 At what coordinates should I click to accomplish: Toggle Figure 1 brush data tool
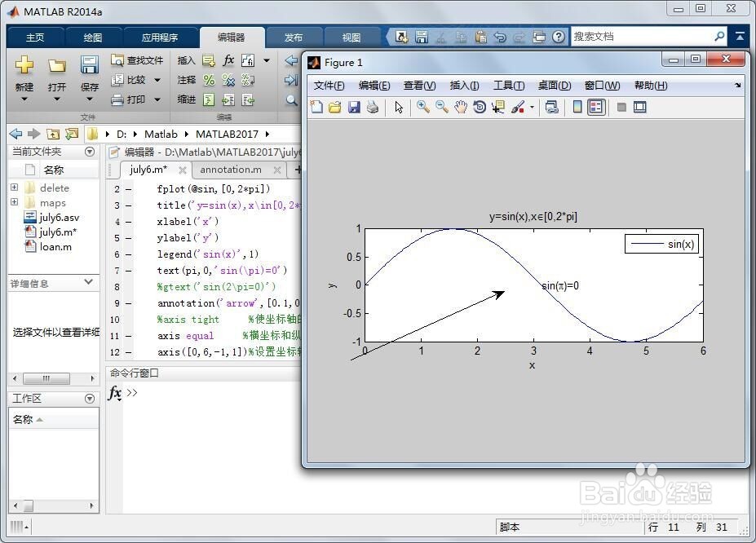coord(518,107)
